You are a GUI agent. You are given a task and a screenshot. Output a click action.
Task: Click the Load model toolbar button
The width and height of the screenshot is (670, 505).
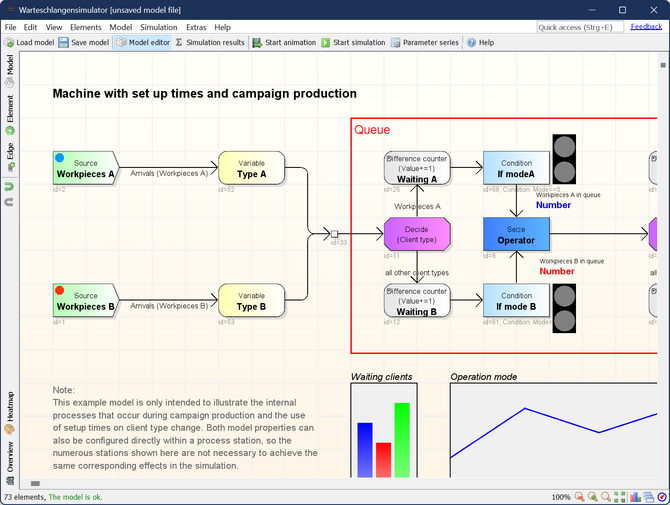tap(29, 43)
